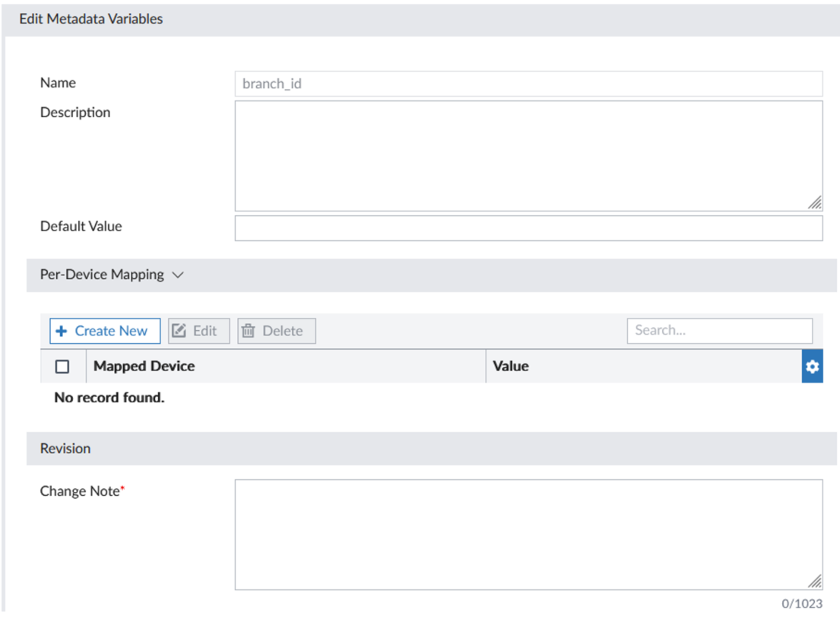Sort by the Value column header

(x=509, y=366)
